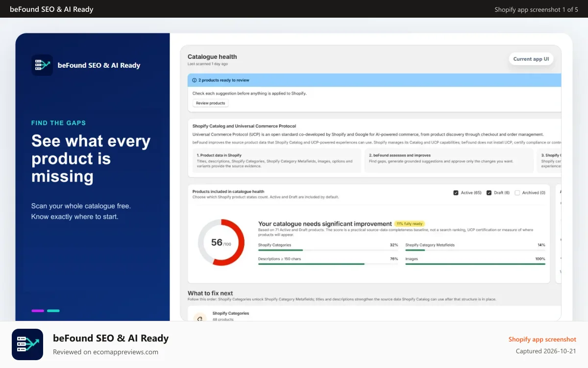Click the 56/100 score donut chart
The height and width of the screenshot is (368, 588).
tap(221, 242)
